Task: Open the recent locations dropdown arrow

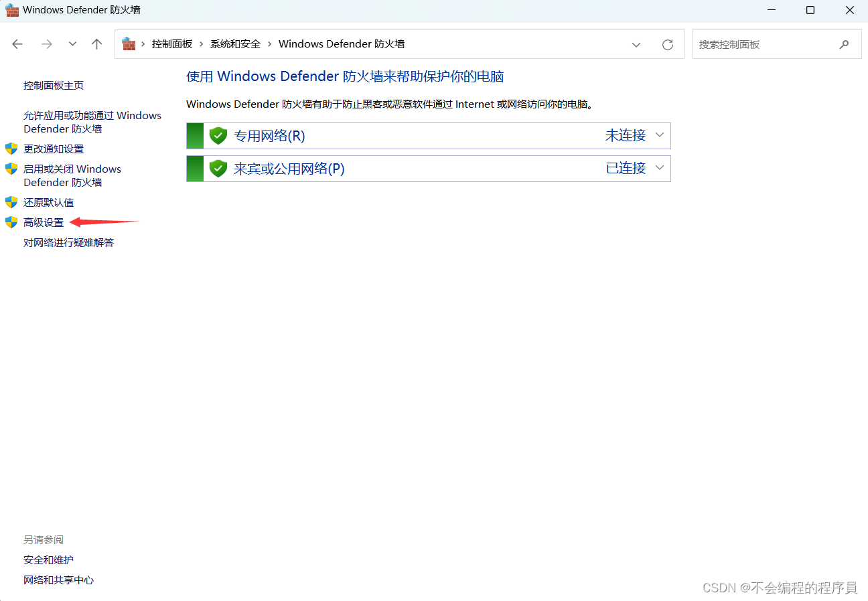Action: (72, 44)
